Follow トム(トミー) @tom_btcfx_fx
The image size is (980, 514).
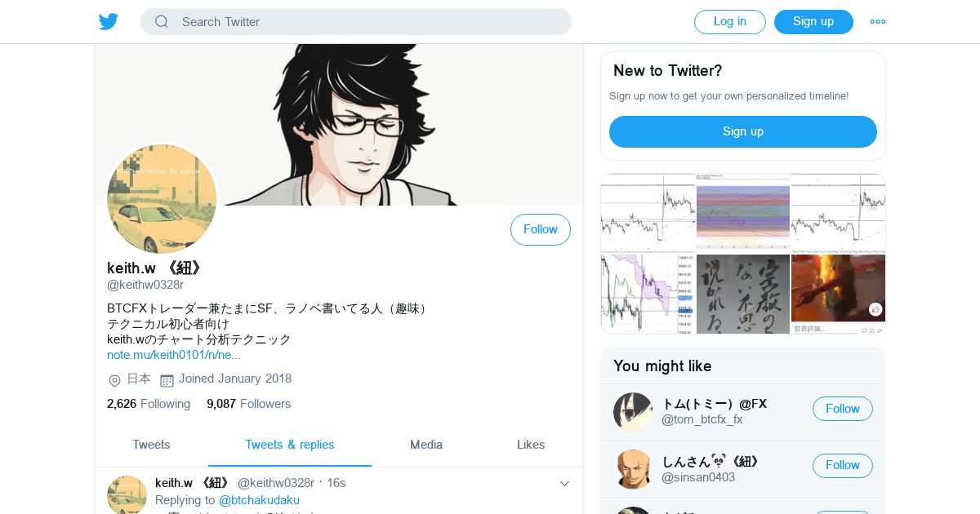(x=843, y=409)
